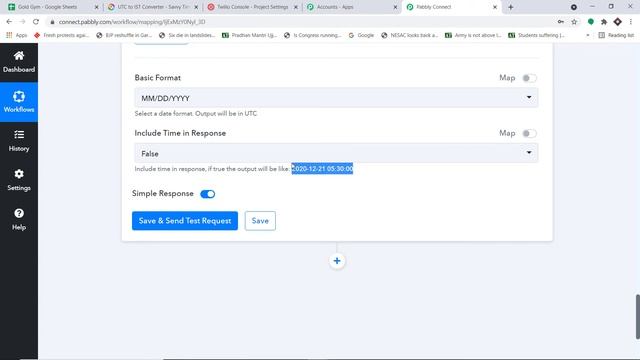Viewport: 640px width, 360px height.
Task: Open the Include Time in Response False dropdown
Action: (336, 153)
